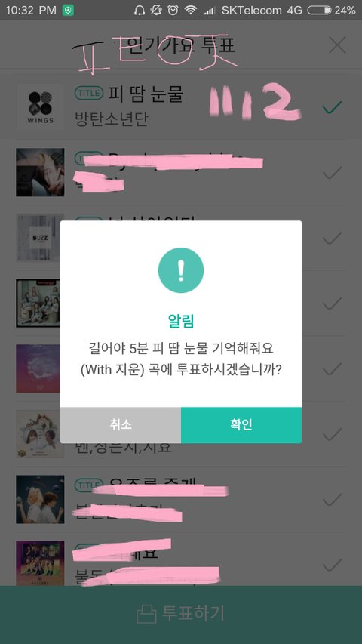Tap the exclamation alert icon in dialog
The width and height of the screenshot is (362, 644).
click(181, 270)
